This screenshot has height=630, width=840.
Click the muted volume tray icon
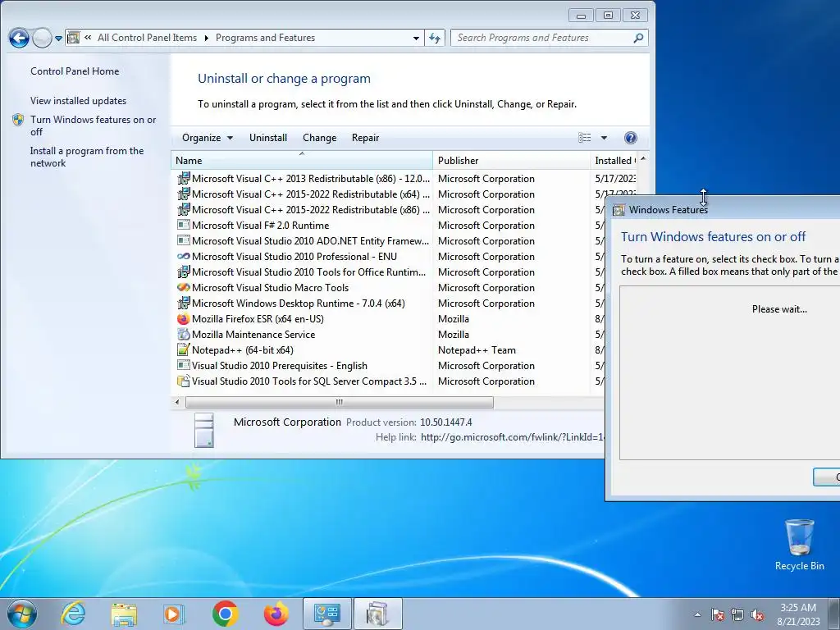[757, 614]
